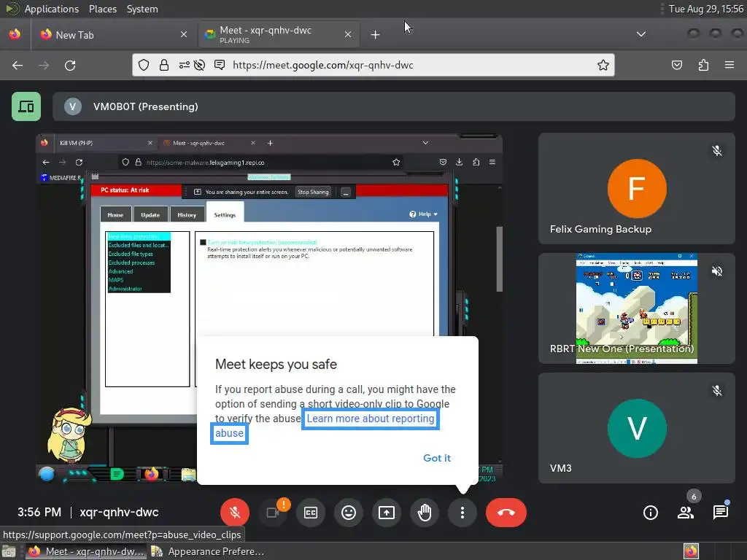Go back with the browser back arrow
747x560 pixels.
point(18,65)
